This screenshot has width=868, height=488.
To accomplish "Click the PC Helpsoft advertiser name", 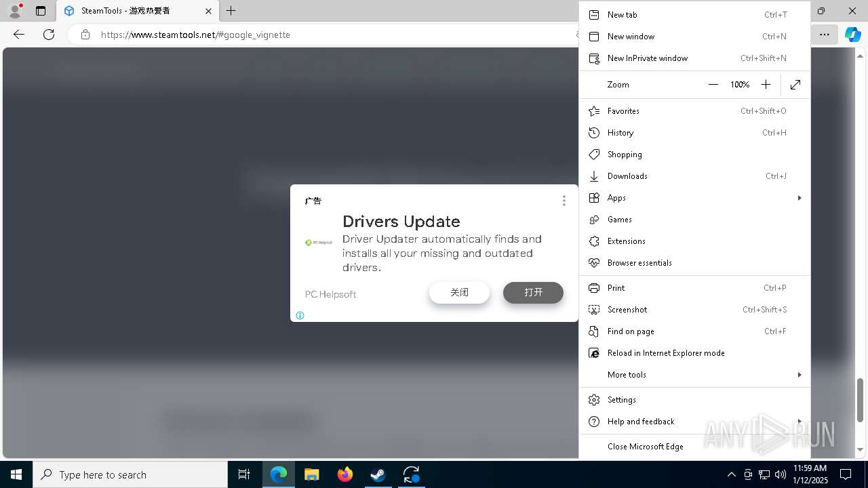I will 330,294.
